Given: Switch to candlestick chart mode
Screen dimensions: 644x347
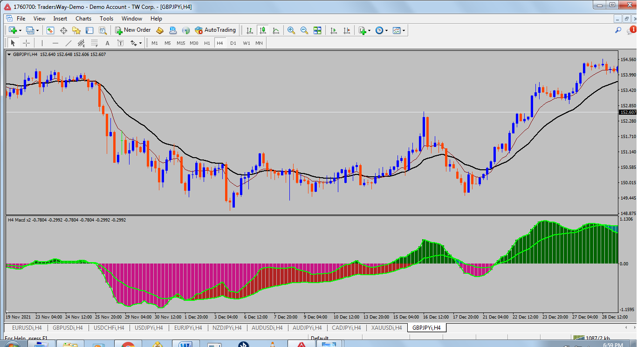Looking at the screenshot, I should click(263, 30).
